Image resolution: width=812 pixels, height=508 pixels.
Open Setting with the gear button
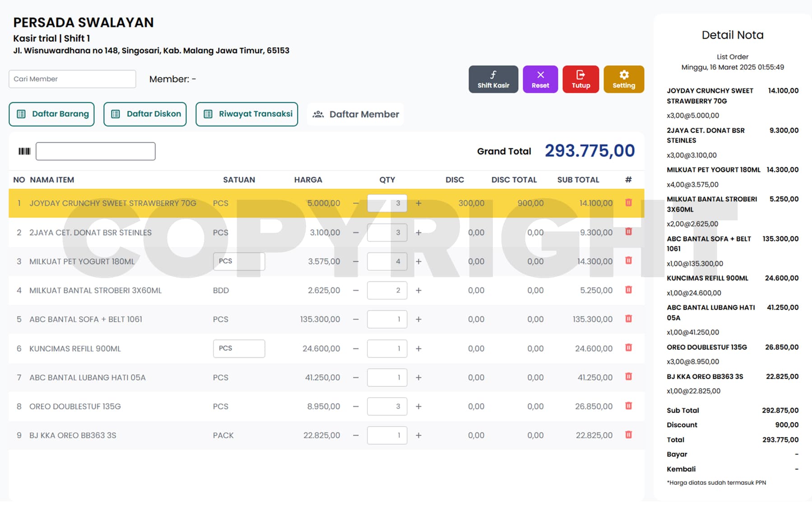pos(623,79)
